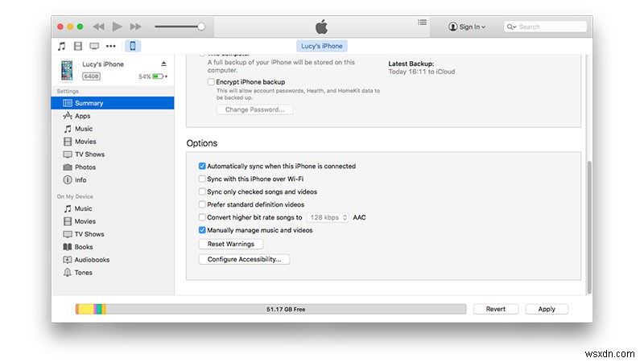The image size is (644, 362).
Task: Click the Apply button
Action: pos(547,309)
